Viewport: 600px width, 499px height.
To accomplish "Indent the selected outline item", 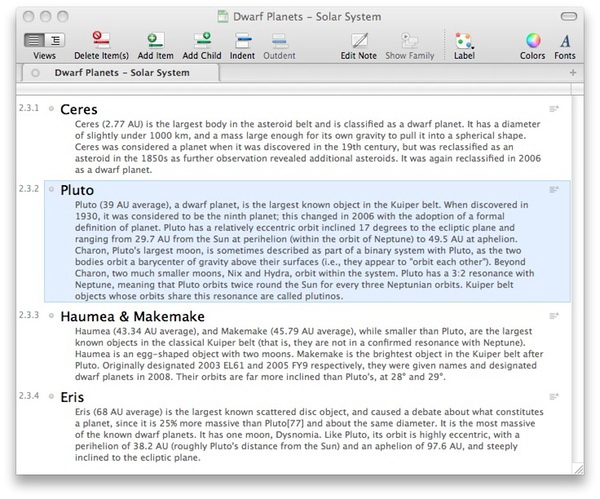I will (243, 40).
